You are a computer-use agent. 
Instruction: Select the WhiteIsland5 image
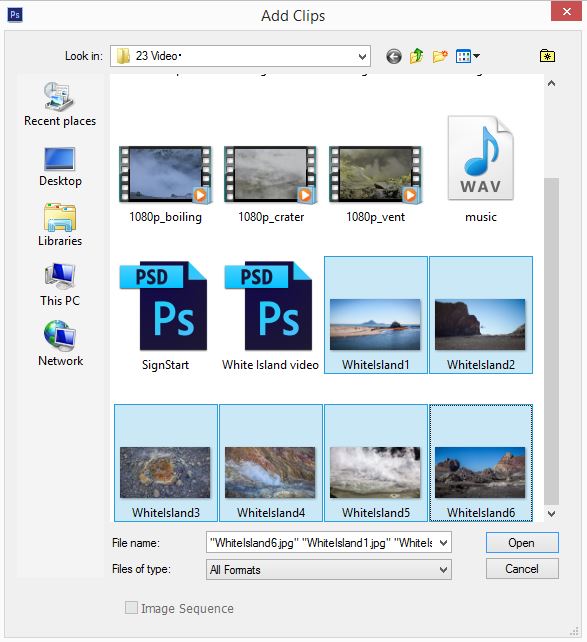[376, 463]
